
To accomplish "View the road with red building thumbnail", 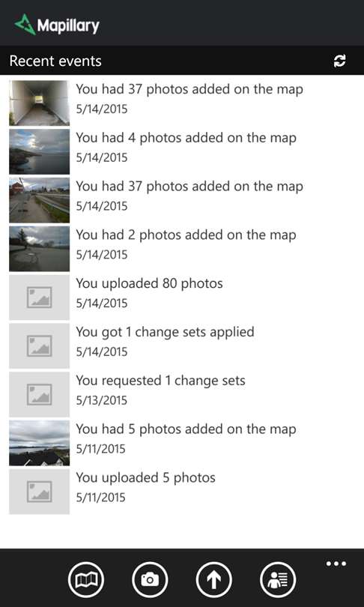I will pos(40,200).
